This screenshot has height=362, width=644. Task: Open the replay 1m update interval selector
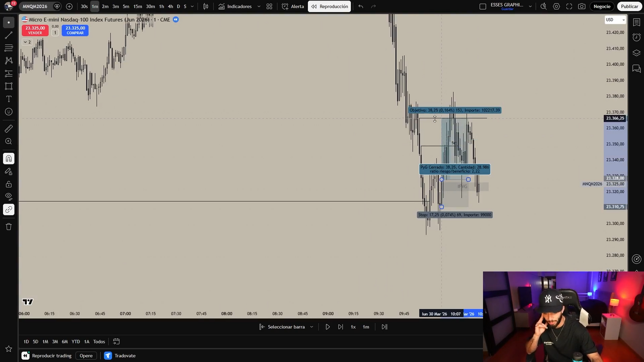[x=366, y=327]
